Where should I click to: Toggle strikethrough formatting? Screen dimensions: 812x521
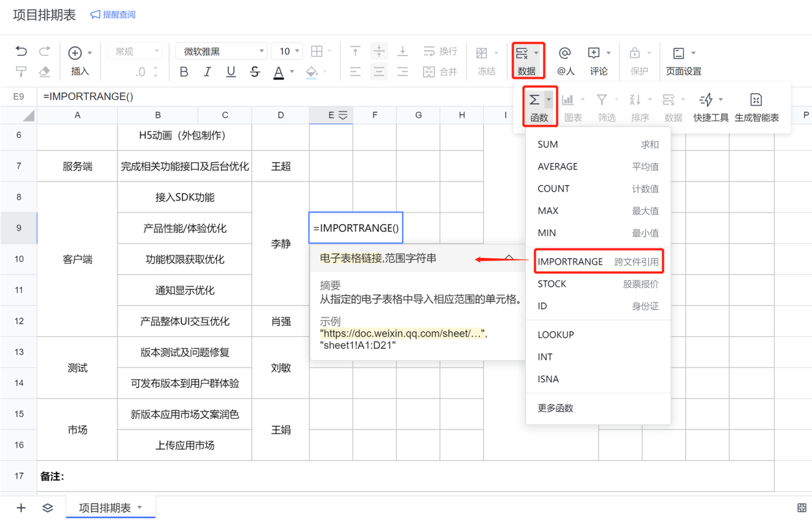pyautogui.click(x=255, y=72)
